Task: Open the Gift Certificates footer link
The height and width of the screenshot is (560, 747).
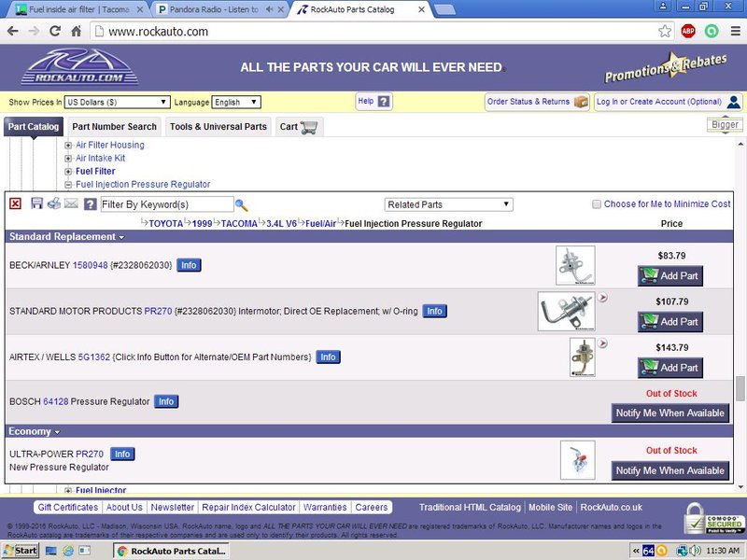Action: [68, 507]
